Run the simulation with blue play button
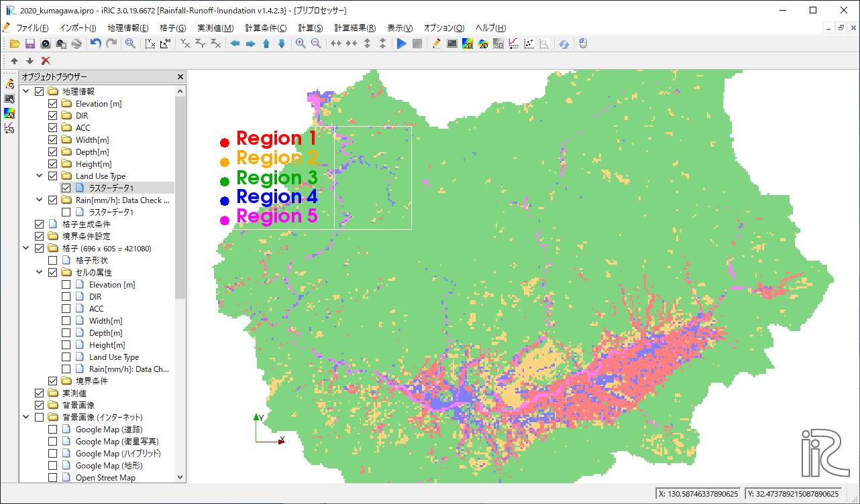The width and height of the screenshot is (860, 504). 401,44
